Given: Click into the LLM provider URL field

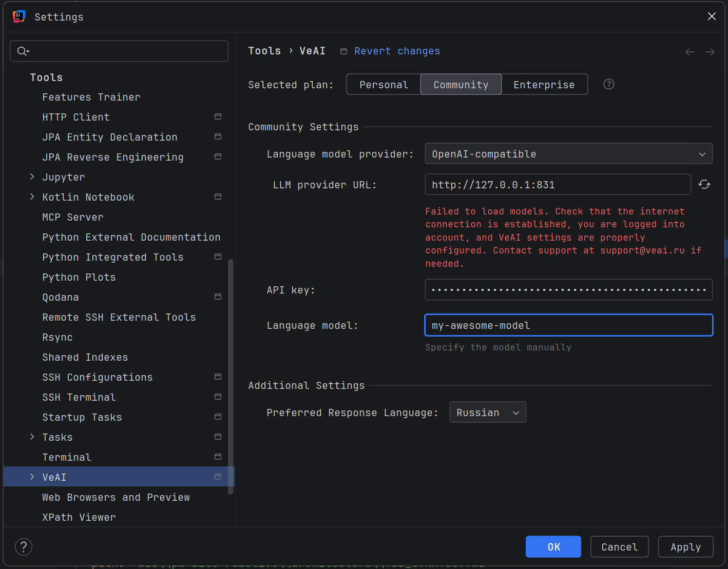Looking at the screenshot, I should [x=557, y=185].
